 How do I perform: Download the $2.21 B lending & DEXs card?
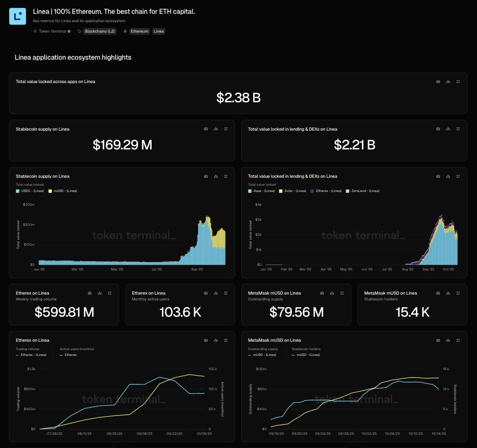pyautogui.click(x=448, y=129)
